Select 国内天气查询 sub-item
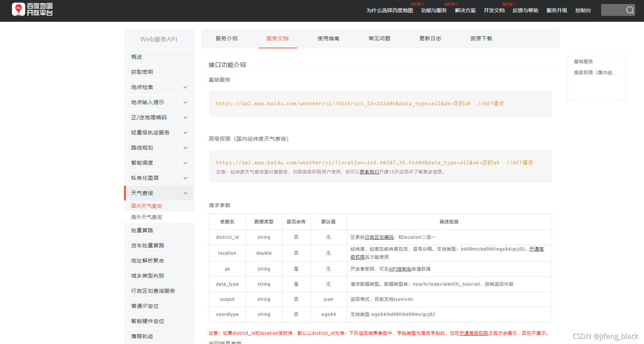This screenshot has width=644, height=344. (x=147, y=206)
